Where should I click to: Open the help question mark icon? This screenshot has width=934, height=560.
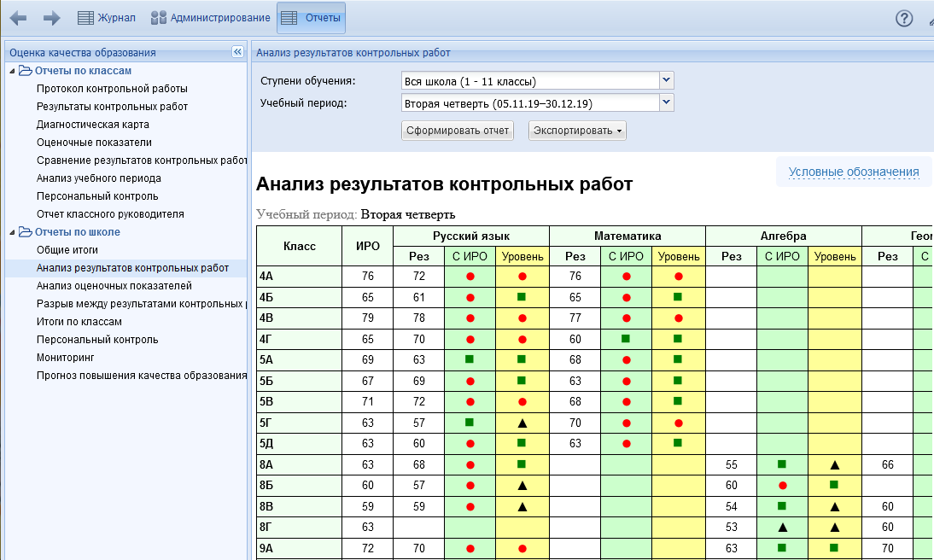903,19
